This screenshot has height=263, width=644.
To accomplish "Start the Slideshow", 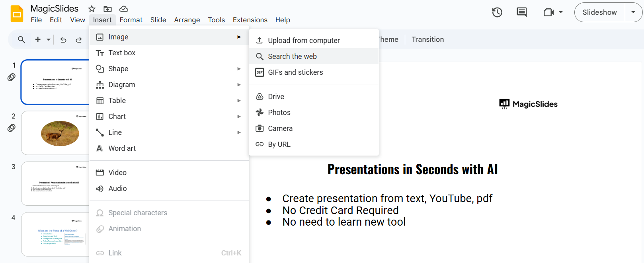I will pyautogui.click(x=599, y=12).
